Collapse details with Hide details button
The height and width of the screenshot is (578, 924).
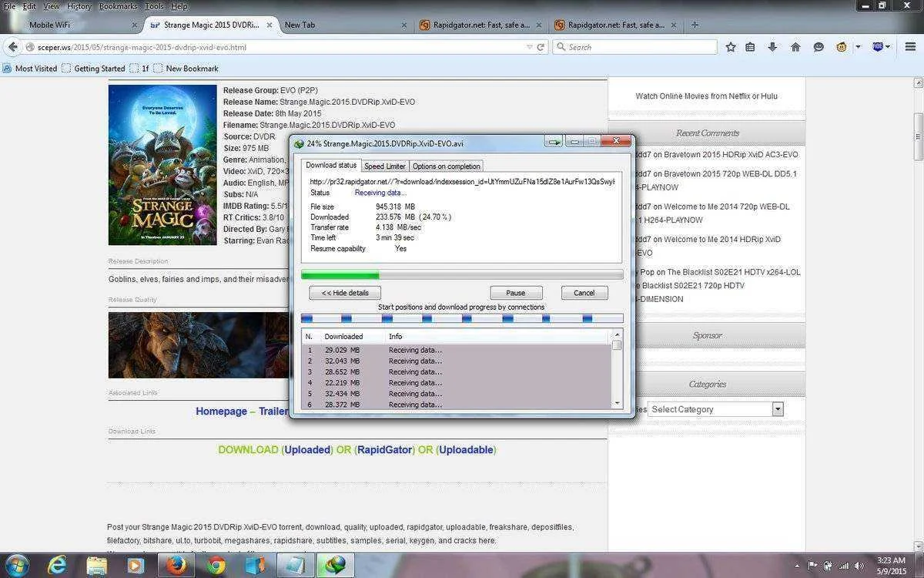(x=345, y=293)
